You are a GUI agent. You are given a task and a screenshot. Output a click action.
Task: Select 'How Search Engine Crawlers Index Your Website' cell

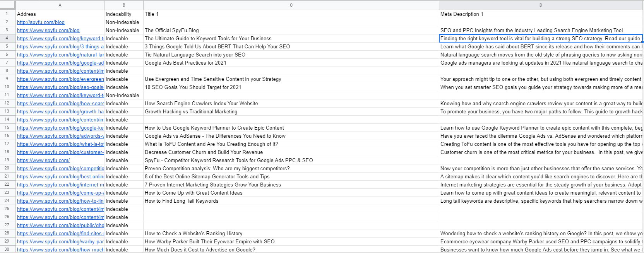coord(291,103)
